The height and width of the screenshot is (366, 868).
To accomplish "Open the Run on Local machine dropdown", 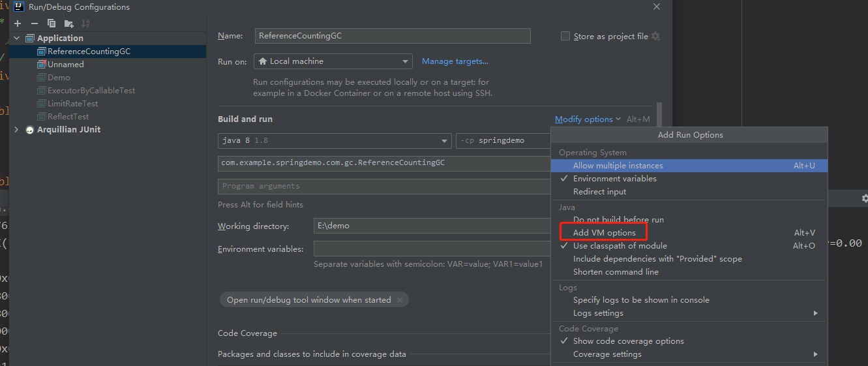I will click(x=333, y=61).
